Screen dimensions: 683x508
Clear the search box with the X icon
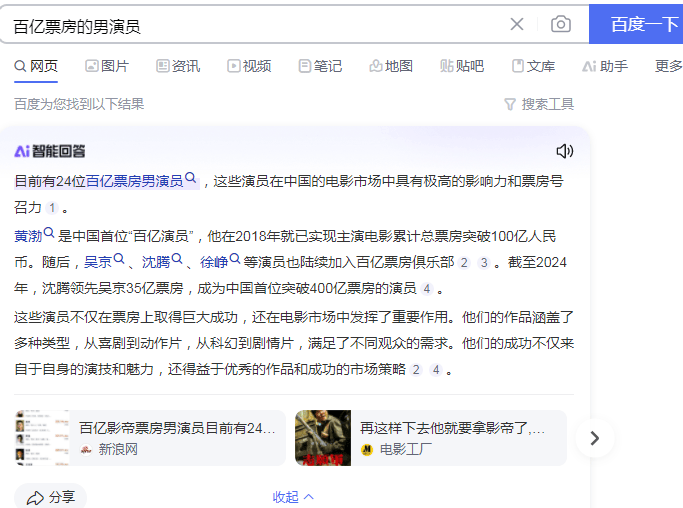[517, 24]
